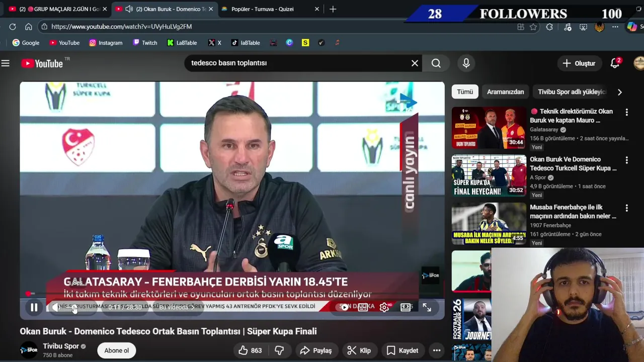Open the Copilot icon in the browser toolbar
The width and height of the screenshot is (644, 362).
[632, 27]
